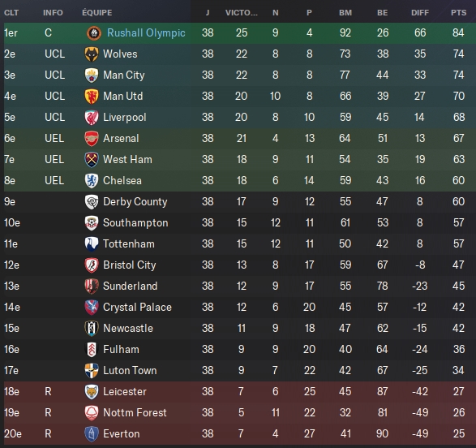The width and height of the screenshot is (476, 448).
Task: Select the Everton club crest
Action: (92, 433)
